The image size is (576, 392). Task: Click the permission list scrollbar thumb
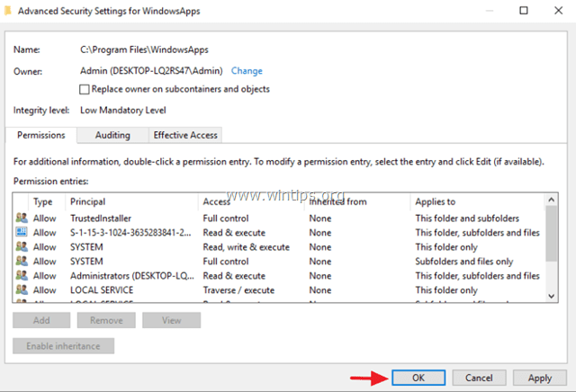click(551, 234)
